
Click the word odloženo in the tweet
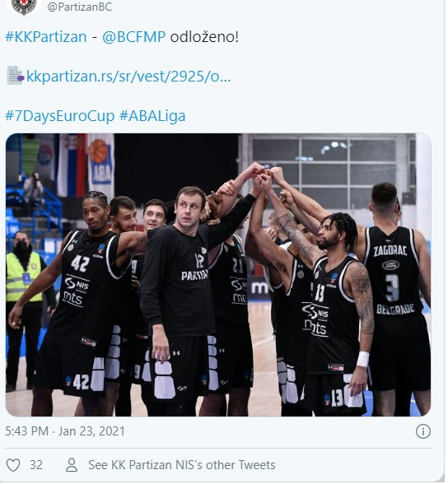click(204, 37)
